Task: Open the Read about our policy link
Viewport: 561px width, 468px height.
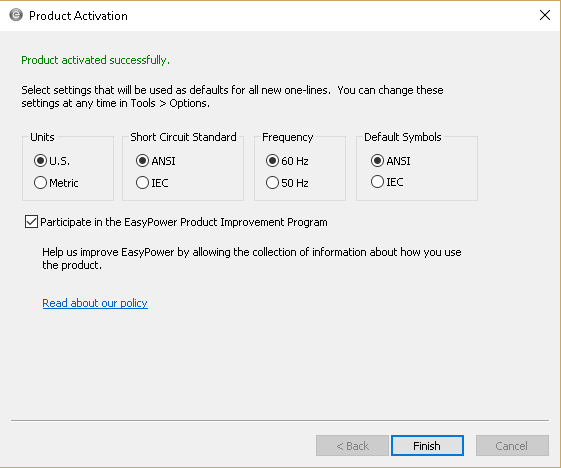Action: (x=95, y=303)
